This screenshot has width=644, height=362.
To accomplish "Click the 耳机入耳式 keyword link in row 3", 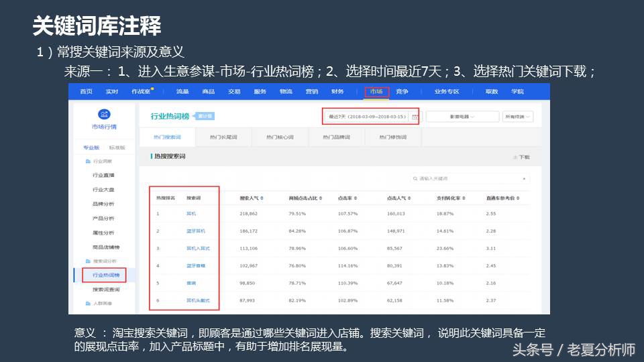I will [198, 248].
